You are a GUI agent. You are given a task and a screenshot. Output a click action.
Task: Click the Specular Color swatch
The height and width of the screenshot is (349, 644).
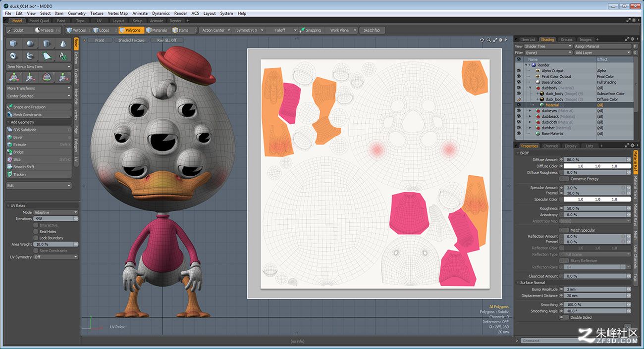point(597,199)
